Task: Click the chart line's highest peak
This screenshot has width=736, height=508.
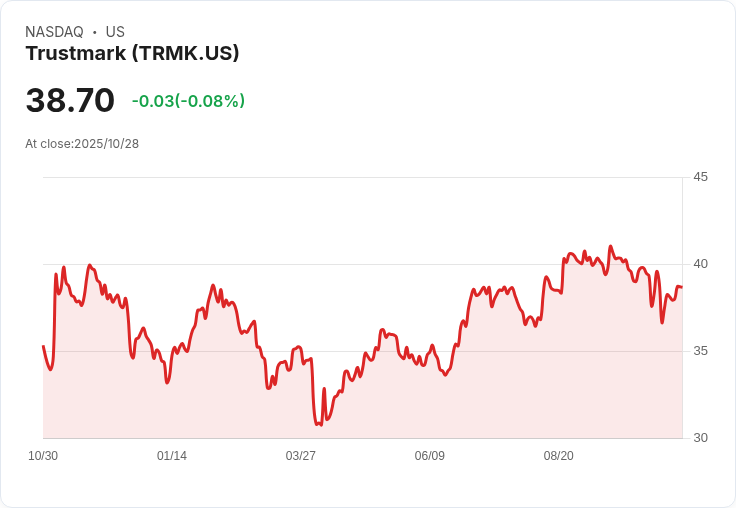Action: click(610, 246)
